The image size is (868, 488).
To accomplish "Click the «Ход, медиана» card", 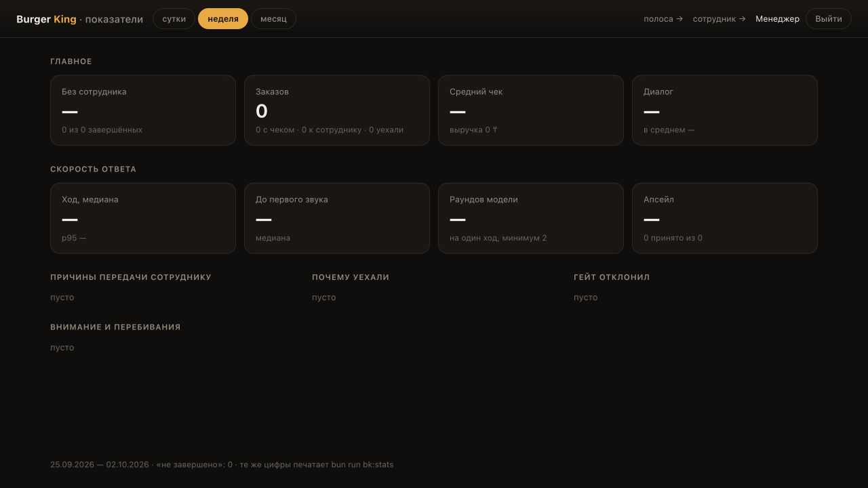I will (143, 218).
